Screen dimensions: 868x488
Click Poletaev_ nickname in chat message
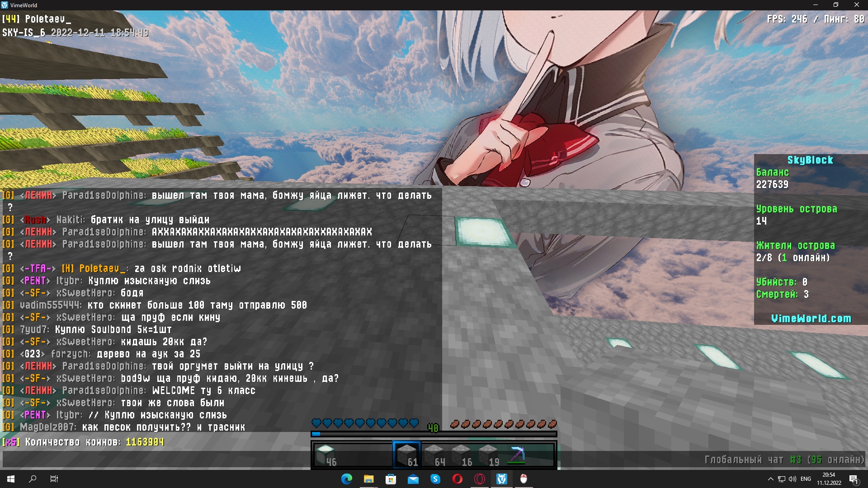tap(102, 268)
